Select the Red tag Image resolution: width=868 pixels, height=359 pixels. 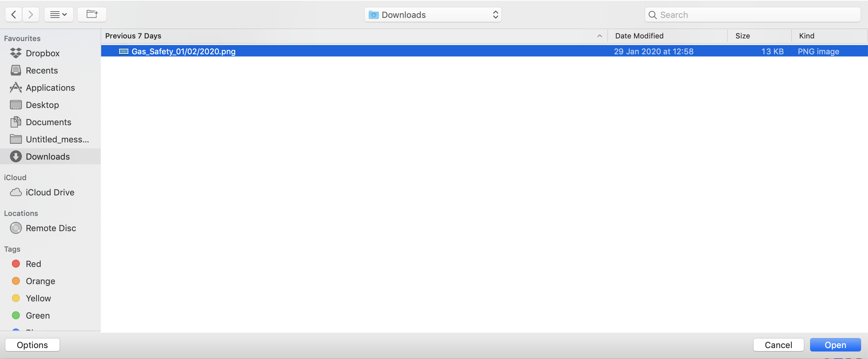(x=33, y=264)
